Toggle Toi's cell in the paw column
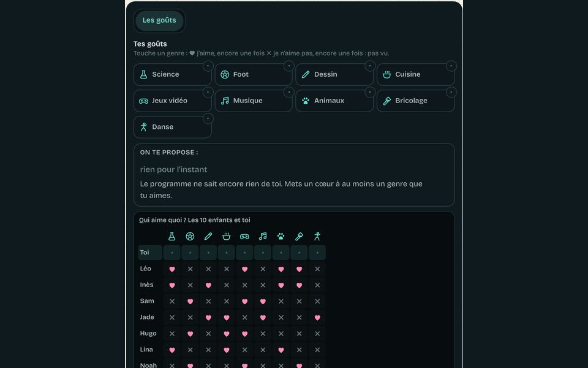588x368 pixels. click(x=281, y=253)
